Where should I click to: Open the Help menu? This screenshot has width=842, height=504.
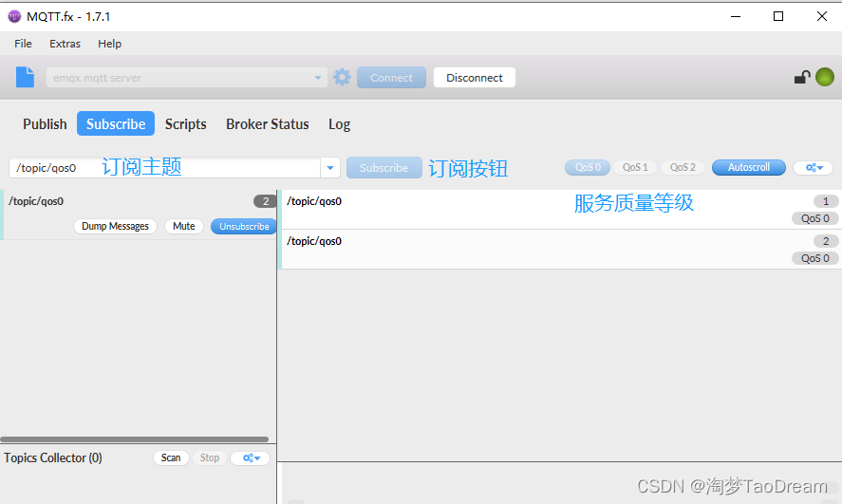pyautogui.click(x=109, y=44)
